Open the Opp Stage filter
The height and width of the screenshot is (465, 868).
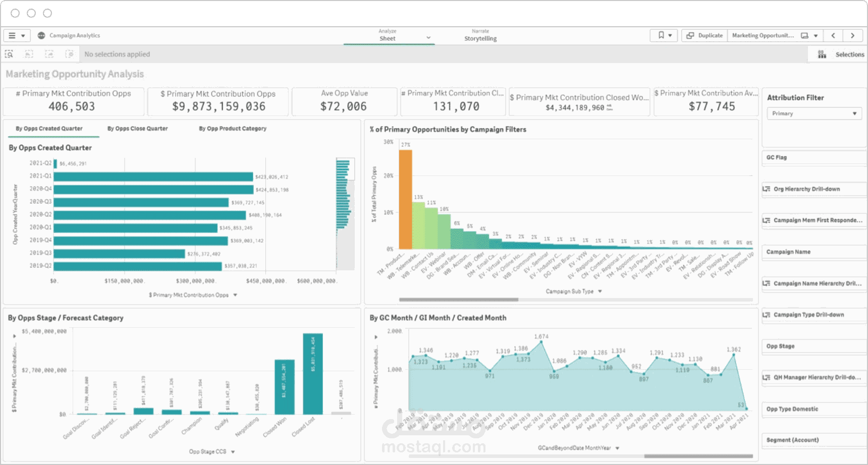click(x=813, y=346)
